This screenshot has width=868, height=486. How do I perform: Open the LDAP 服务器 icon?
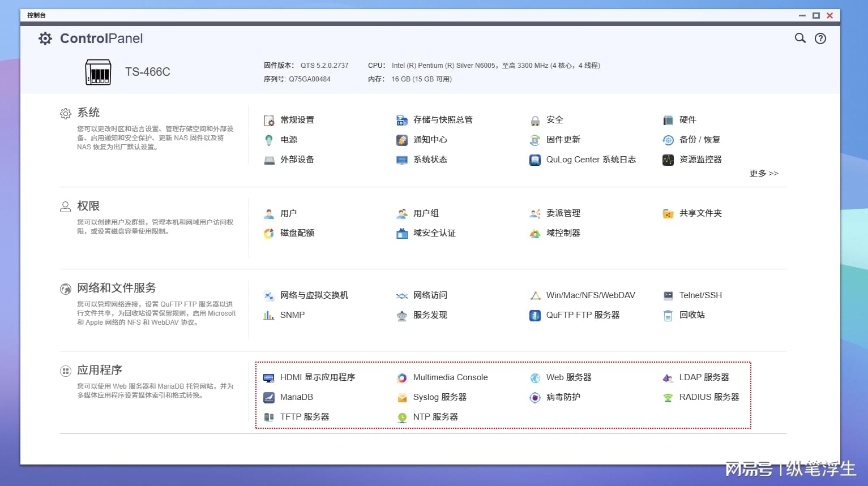[x=668, y=377]
